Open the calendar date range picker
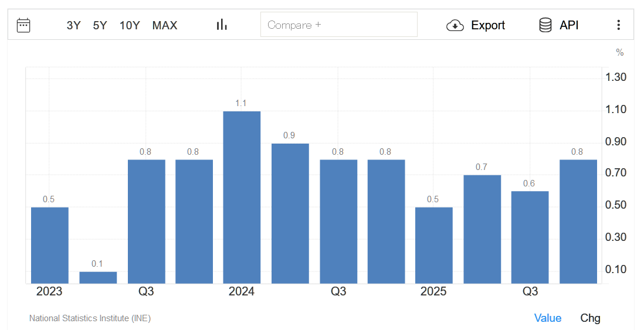Screen dimensions: 644x330 (23, 25)
